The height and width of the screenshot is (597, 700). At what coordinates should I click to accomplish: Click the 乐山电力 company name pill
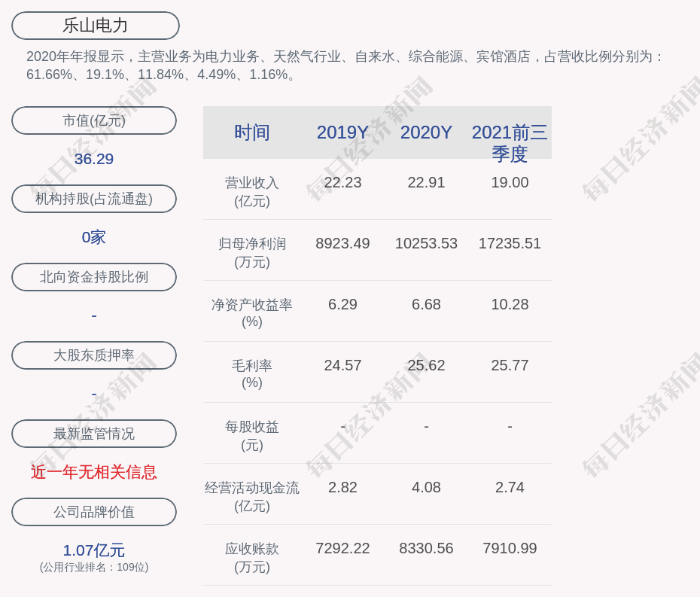tap(95, 26)
